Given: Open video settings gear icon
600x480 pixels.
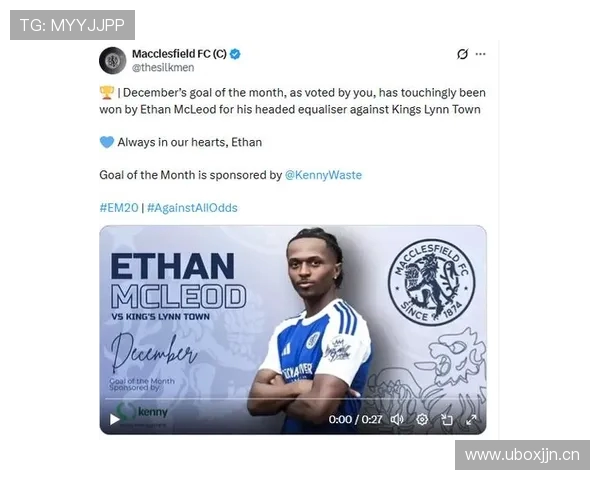Looking at the screenshot, I should (x=422, y=420).
